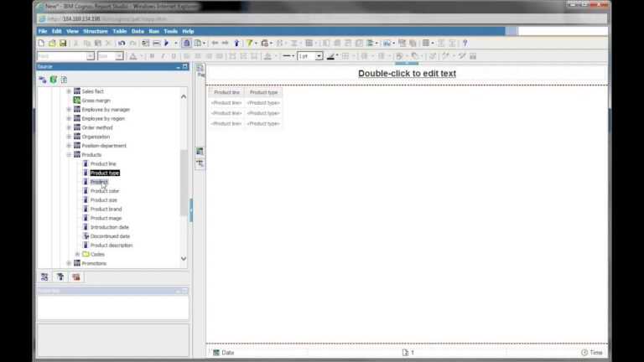Expand the Order method node
The width and height of the screenshot is (644, 362).
coord(69,127)
